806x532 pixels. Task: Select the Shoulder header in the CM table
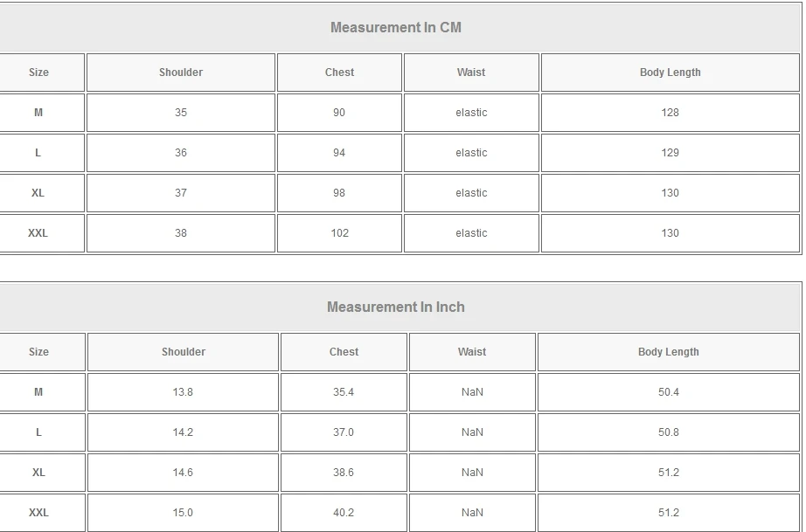click(x=181, y=73)
